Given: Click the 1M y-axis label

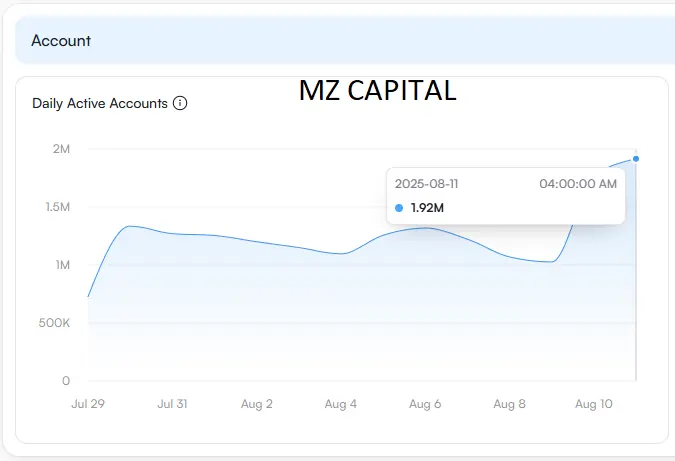Looking at the screenshot, I should (x=63, y=265).
